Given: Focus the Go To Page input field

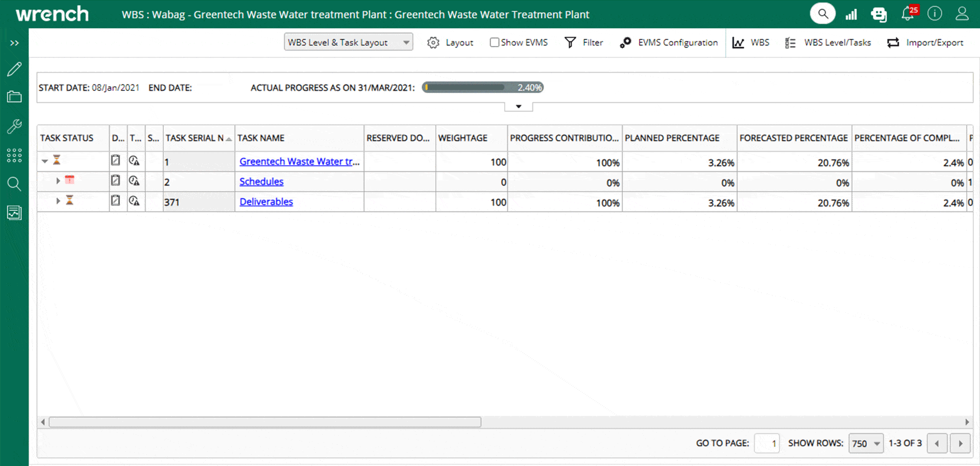Looking at the screenshot, I should pyautogui.click(x=767, y=443).
